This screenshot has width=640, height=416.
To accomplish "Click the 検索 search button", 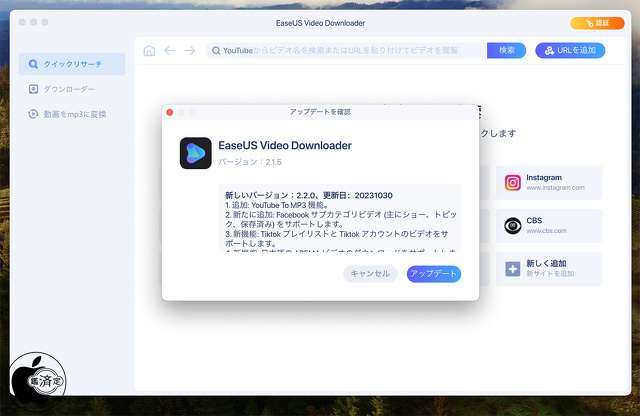I will [x=507, y=51].
